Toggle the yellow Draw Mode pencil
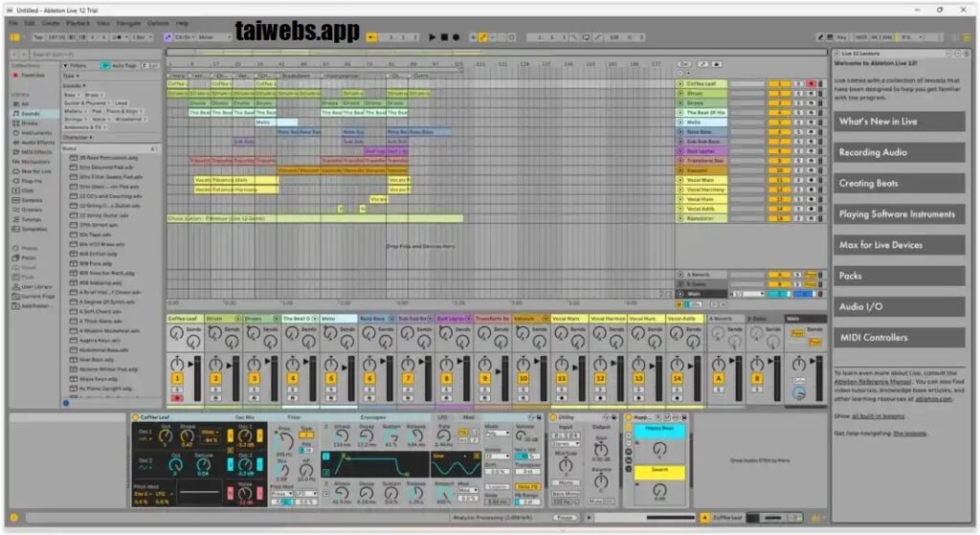 point(483,37)
